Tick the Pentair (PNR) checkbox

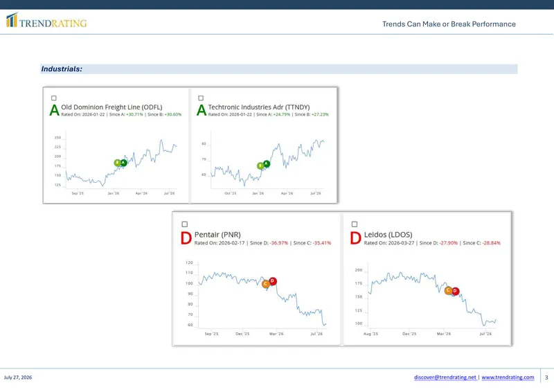pyautogui.click(x=184, y=224)
